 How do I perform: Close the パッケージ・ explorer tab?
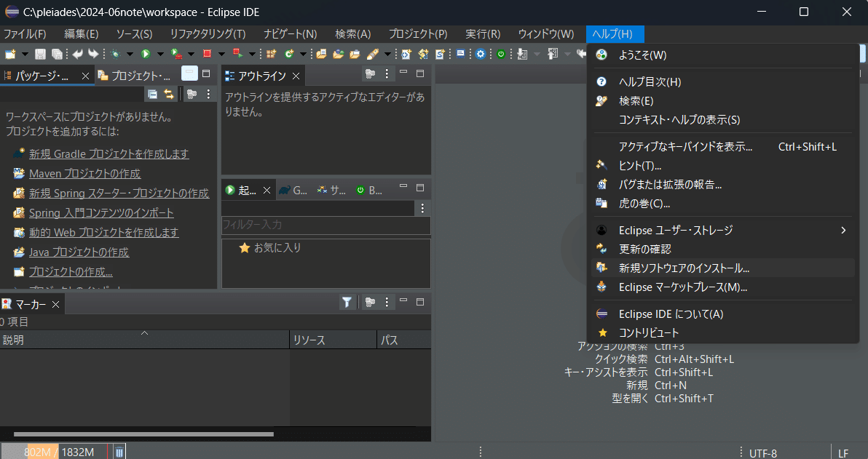[85, 76]
